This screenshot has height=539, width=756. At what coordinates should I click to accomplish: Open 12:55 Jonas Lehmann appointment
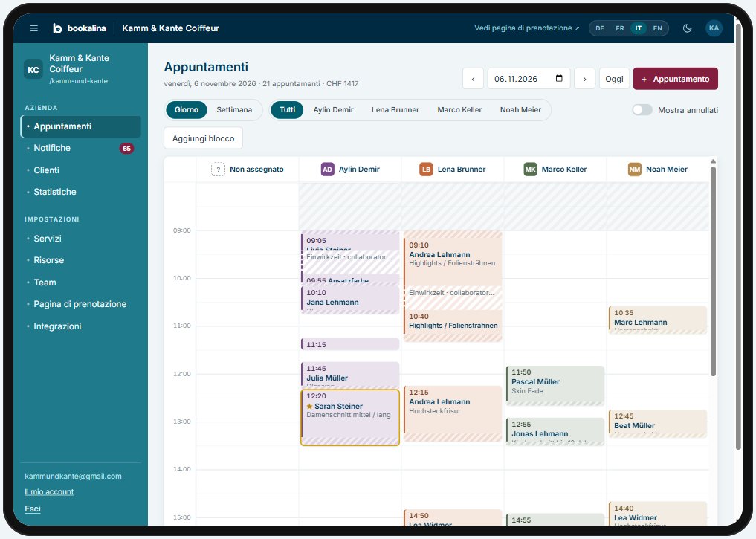pyautogui.click(x=555, y=431)
